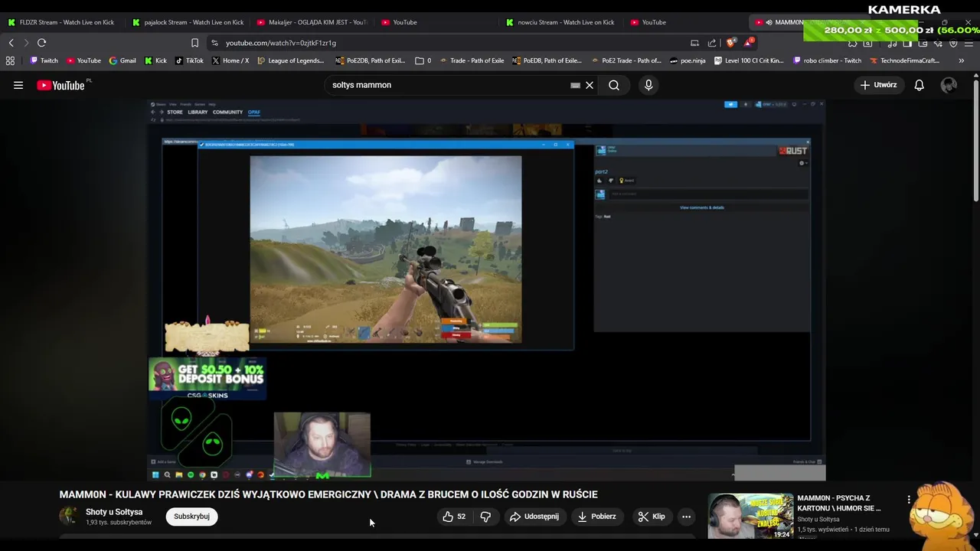Go back with the browser back arrow

pyautogui.click(x=11, y=43)
